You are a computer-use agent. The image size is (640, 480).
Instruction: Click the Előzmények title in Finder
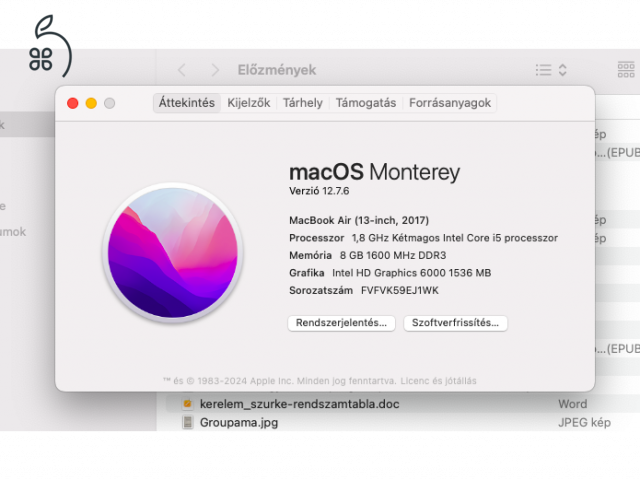(x=277, y=70)
